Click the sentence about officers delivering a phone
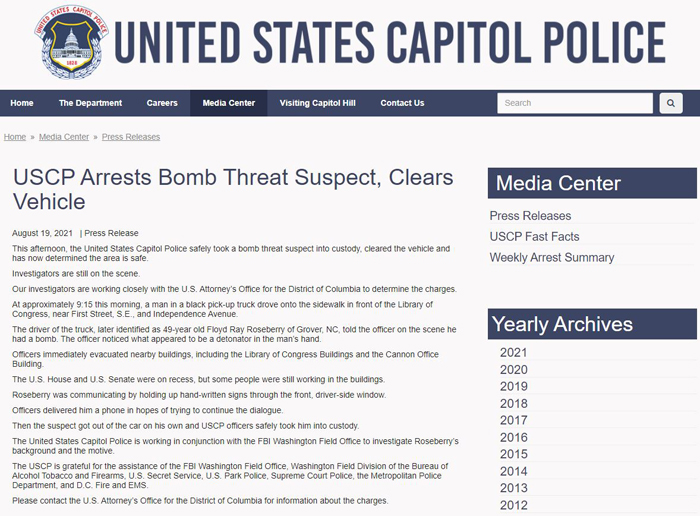This screenshot has height=516, width=700. (x=147, y=410)
